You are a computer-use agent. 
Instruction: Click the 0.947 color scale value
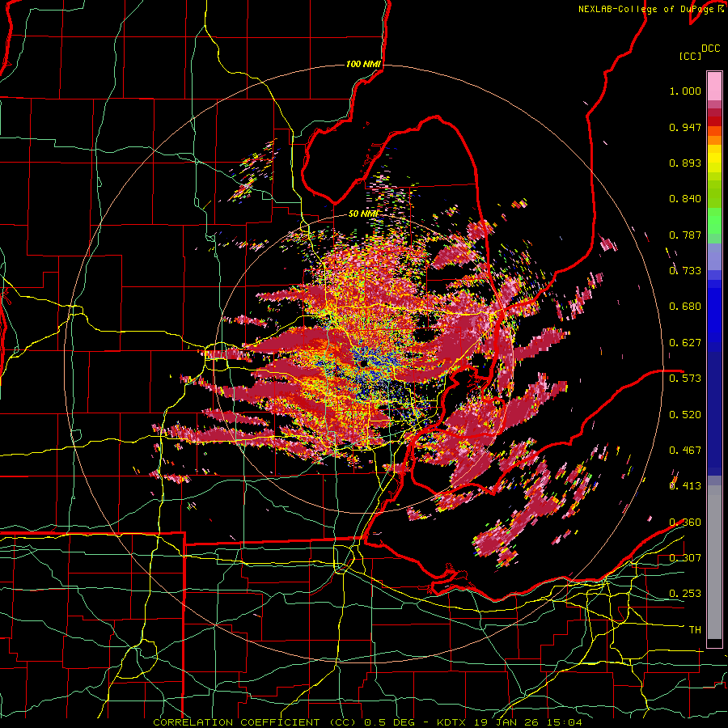685,128
